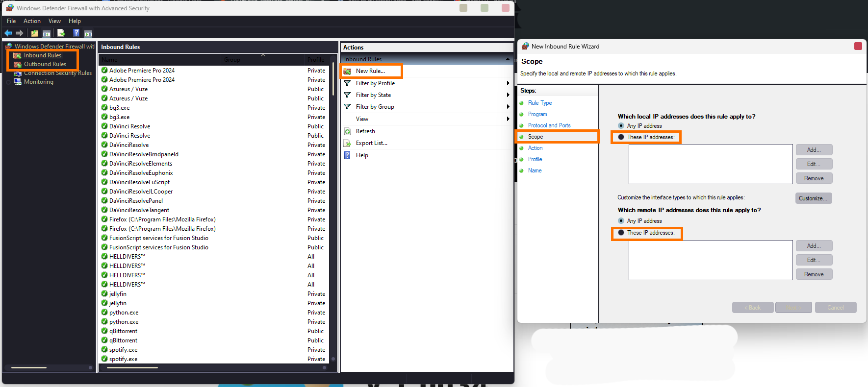Click the Back arrow in the toolbar

point(8,33)
